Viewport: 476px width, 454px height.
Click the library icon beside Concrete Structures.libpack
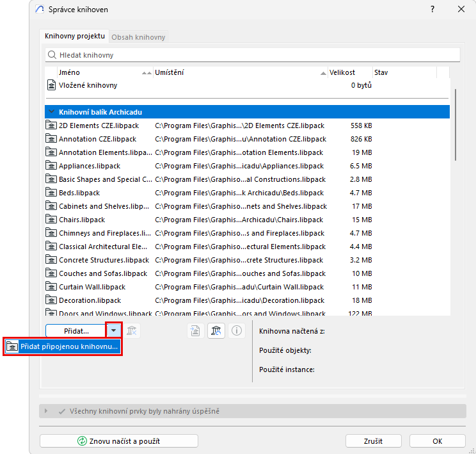pyautogui.click(x=51, y=260)
